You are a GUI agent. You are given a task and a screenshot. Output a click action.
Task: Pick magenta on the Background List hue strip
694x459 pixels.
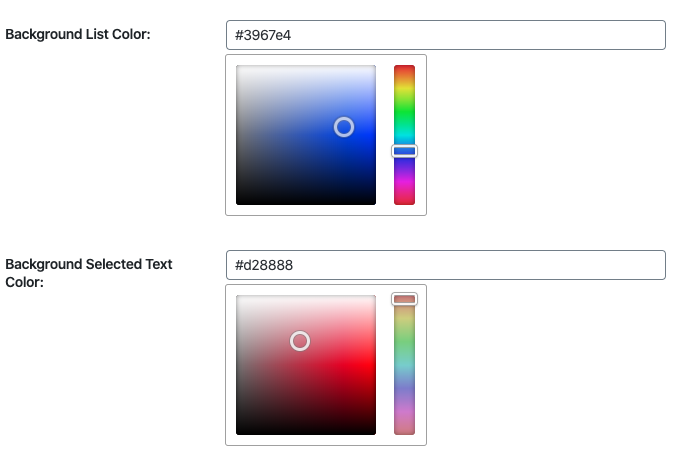point(405,181)
